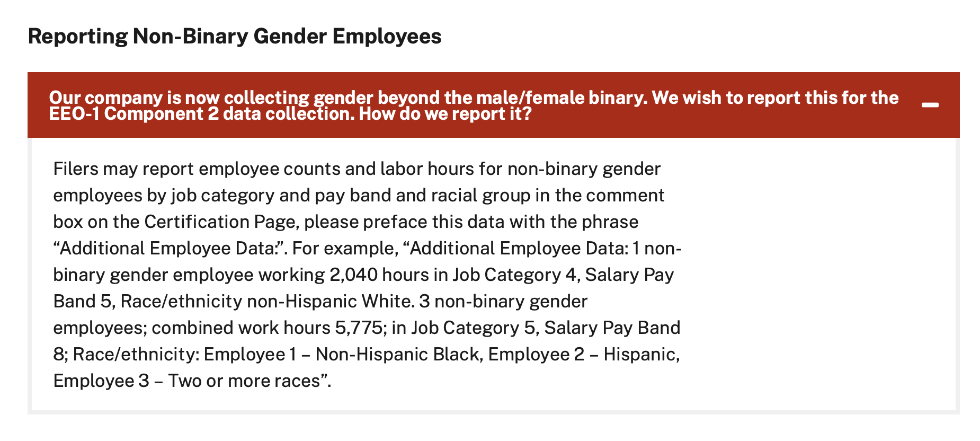Click 'Job Category 5' in the example
Screen dimensions: 980x441
(x=473, y=328)
